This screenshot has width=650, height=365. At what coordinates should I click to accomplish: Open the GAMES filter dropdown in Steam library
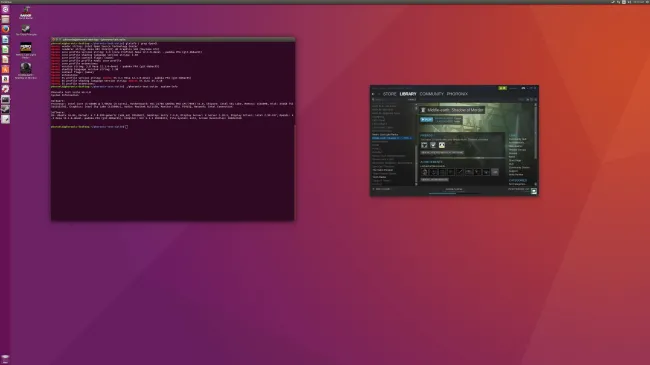point(412,100)
